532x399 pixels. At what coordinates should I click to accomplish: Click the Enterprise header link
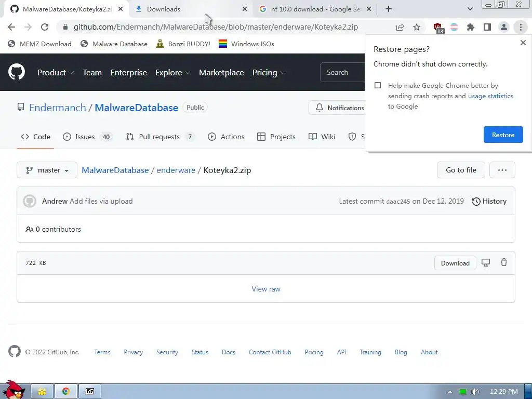(x=129, y=72)
